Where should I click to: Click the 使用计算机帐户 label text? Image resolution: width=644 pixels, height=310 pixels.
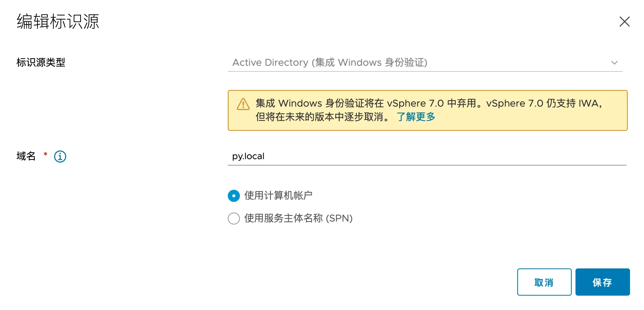click(x=278, y=195)
